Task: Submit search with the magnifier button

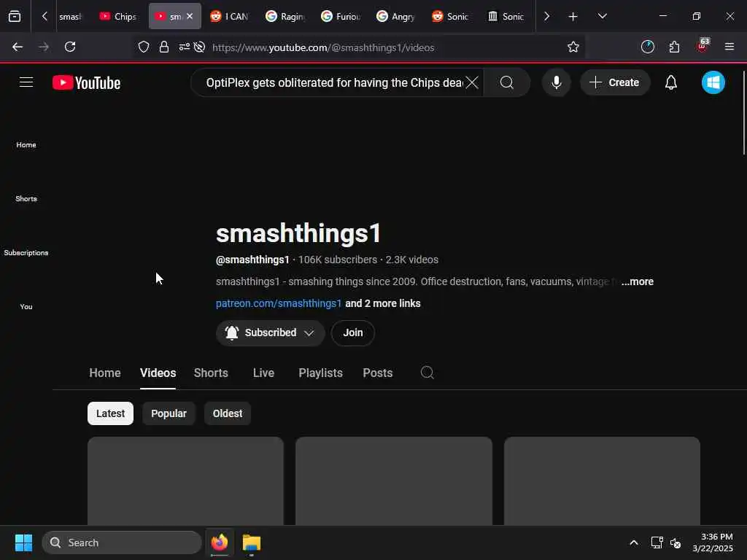Action: click(507, 83)
